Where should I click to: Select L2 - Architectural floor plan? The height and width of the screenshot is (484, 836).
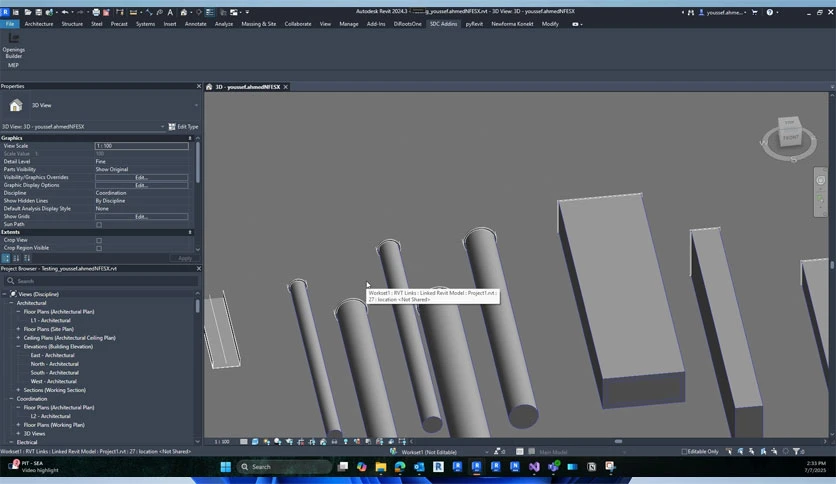tap(50, 416)
